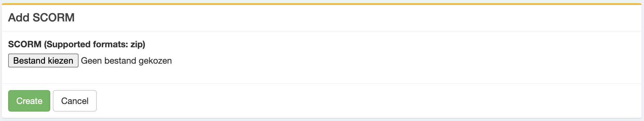Image resolution: width=644 pixels, height=121 pixels.
Task: Click the 'Add SCORM' panel heading
Action: [x=41, y=18]
